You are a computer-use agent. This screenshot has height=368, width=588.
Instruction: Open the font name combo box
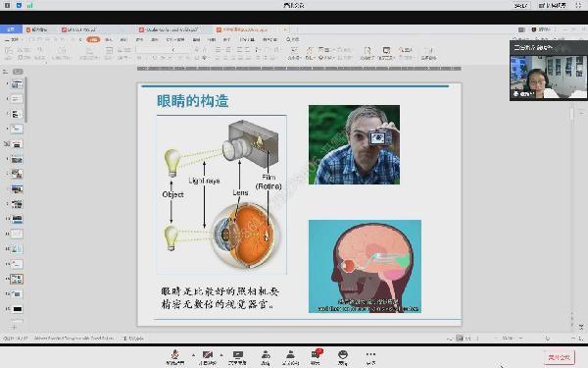coord(156,50)
